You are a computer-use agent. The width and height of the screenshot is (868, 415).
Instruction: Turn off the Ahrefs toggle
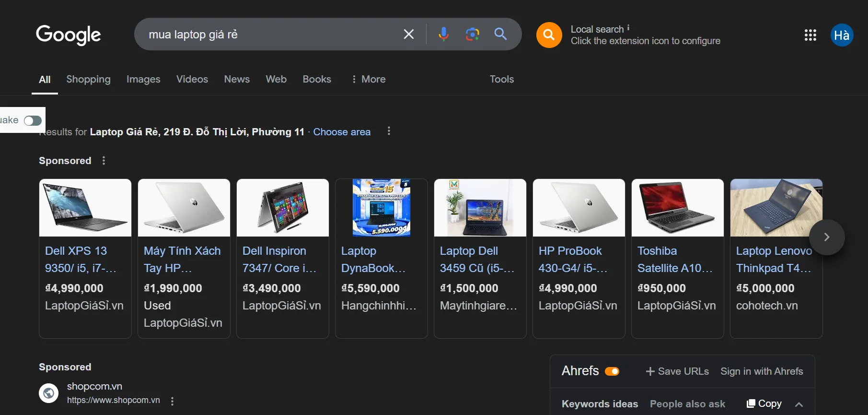click(612, 371)
